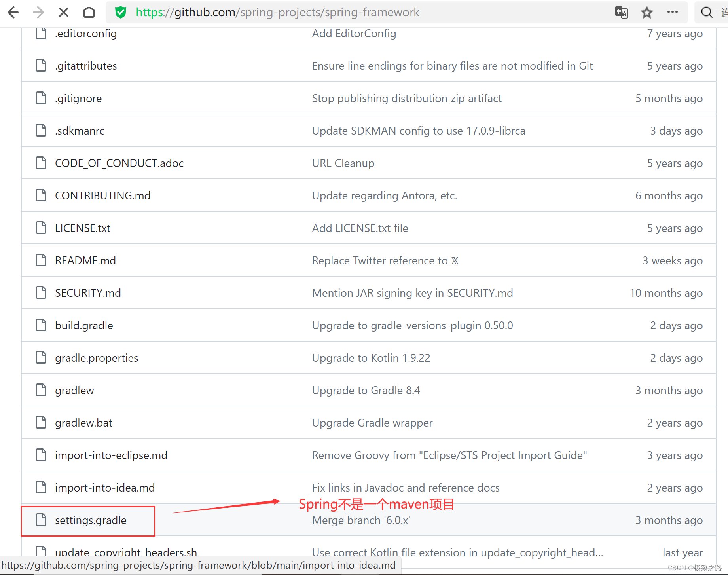728x575 pixels.
Task: Click file icon beside settings.gradle
Action: pos(41,520)
